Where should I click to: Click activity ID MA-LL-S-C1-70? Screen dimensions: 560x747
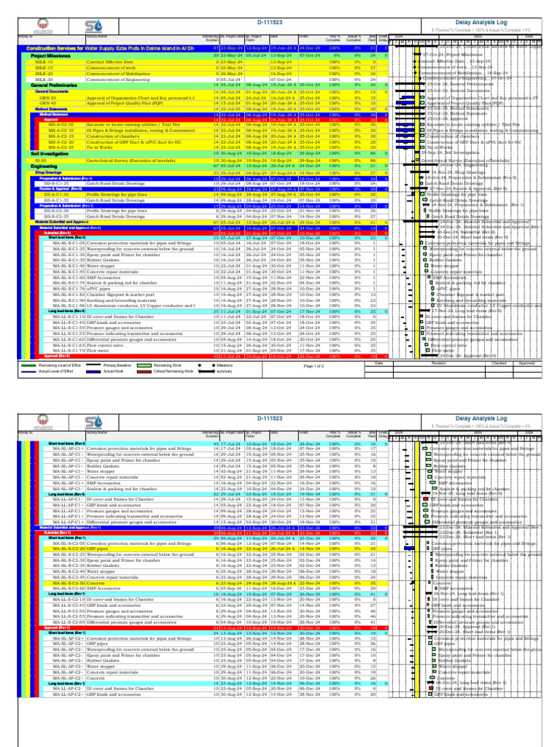69,351
